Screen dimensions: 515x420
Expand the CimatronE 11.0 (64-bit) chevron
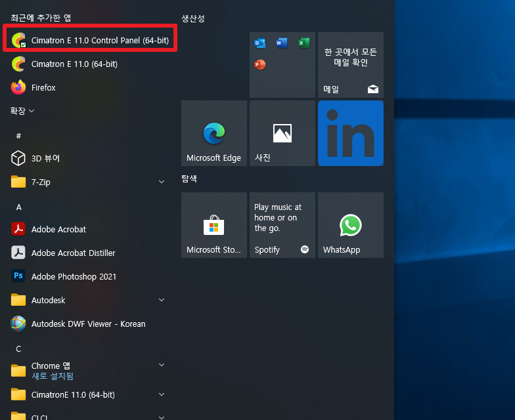pos(162,394)
